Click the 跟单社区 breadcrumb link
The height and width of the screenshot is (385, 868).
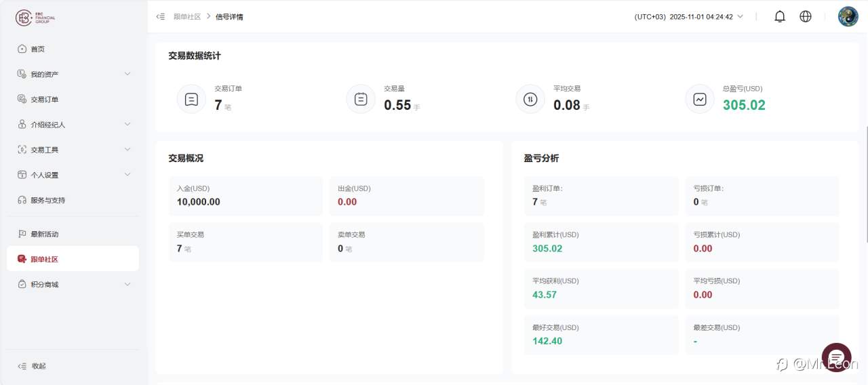click(187, 17)
